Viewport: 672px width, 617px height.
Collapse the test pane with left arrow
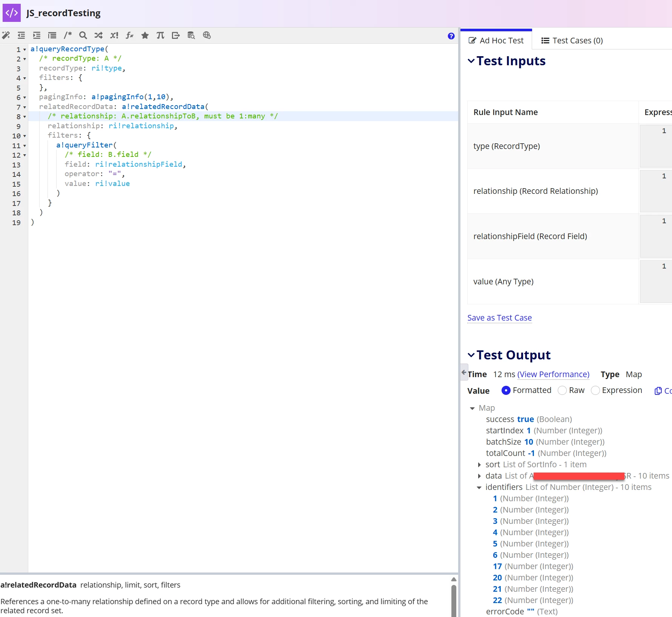[464, 372]
